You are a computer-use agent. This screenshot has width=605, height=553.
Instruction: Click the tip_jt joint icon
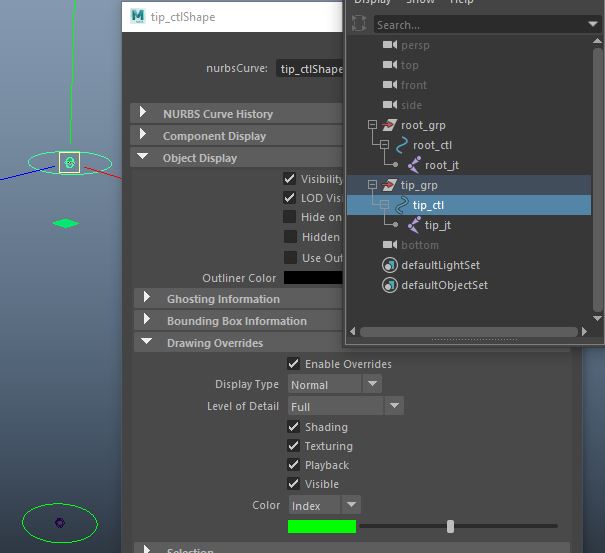(x=413, y=225)
